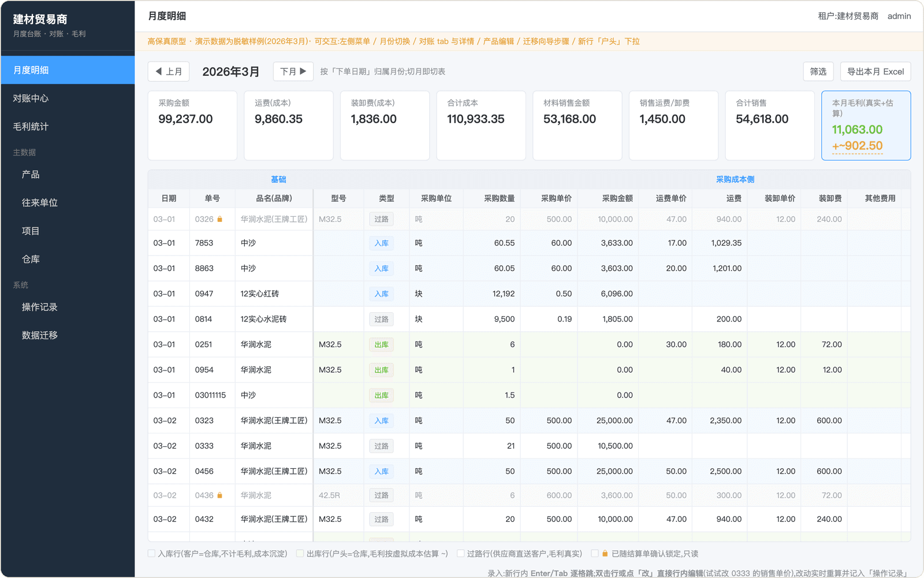Select 采购金额 99,237.00 summary card

(x=192, y=125)
